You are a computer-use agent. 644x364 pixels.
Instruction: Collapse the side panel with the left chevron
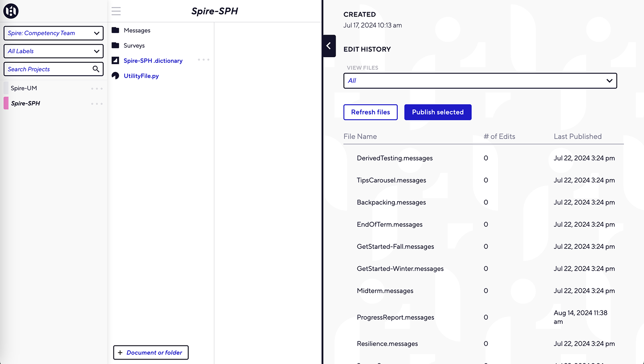(329, 46)
